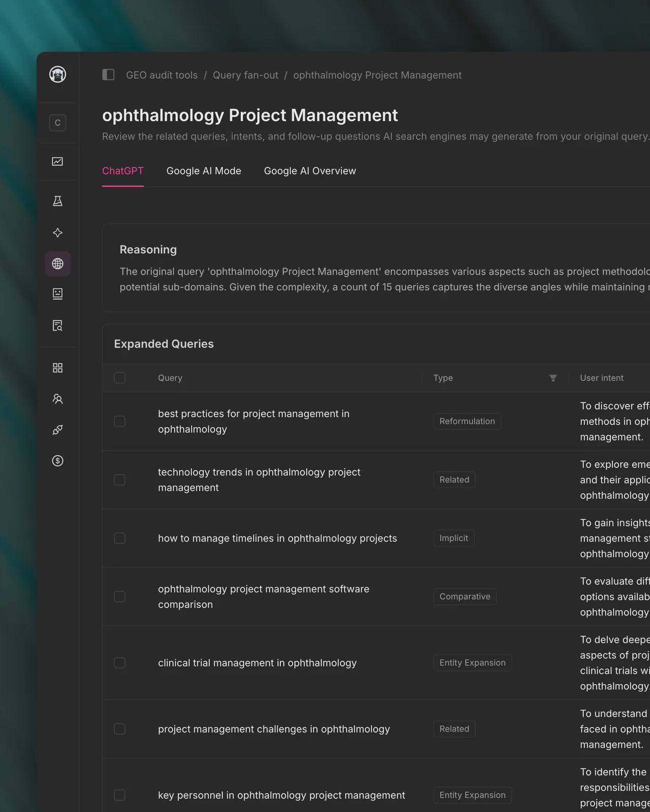Go to the Query fan-out breadcrumb
This screenshot has width=650, height=812.
245,75
